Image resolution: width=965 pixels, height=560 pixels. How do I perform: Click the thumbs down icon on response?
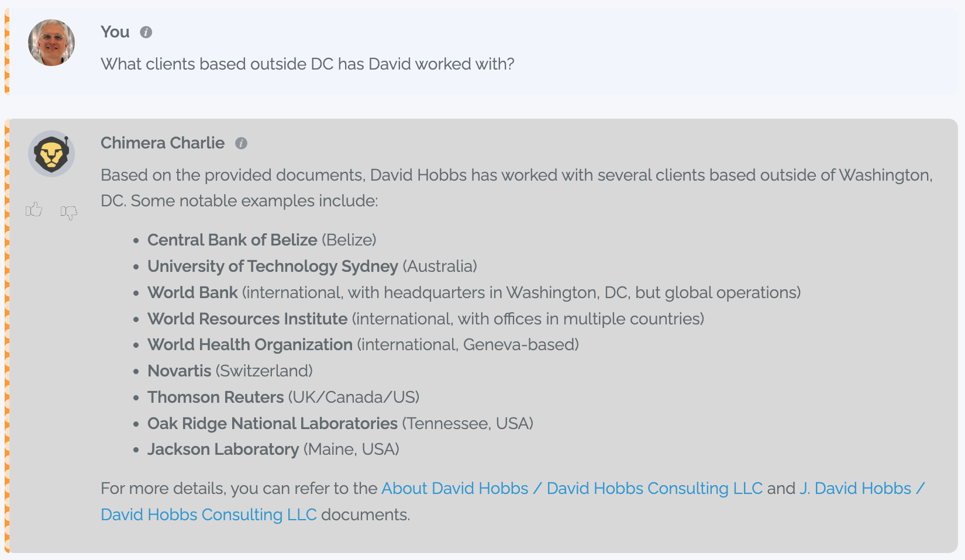[69, 212]
